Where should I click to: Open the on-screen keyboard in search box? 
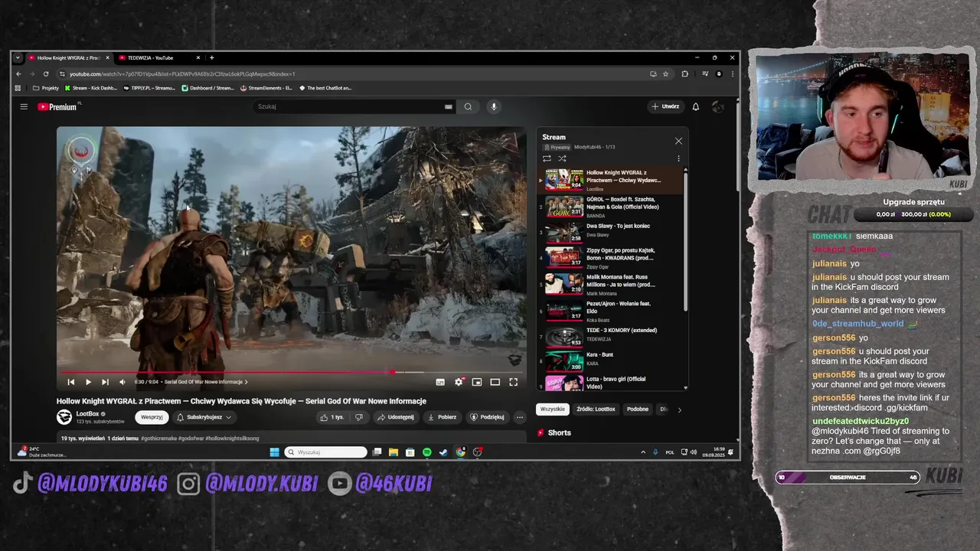click(448, 106)
